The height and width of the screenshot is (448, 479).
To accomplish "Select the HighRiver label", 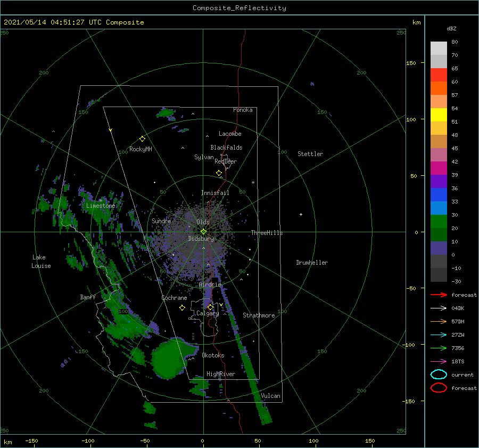I will 221,374.
